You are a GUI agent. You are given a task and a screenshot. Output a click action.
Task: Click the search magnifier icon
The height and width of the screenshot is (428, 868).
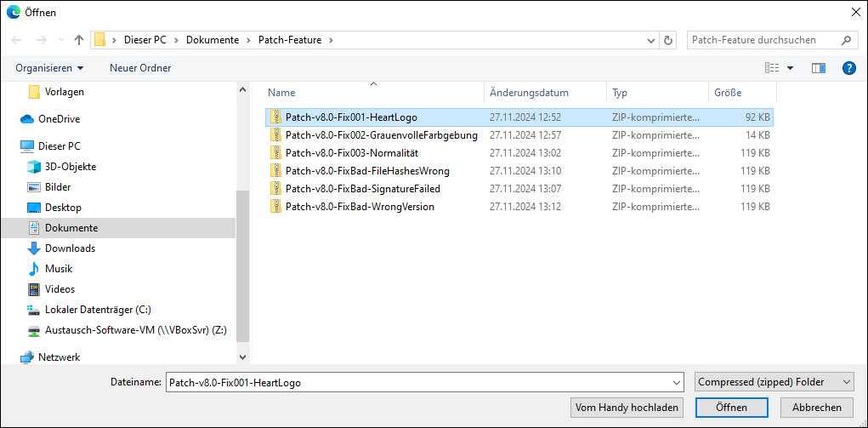point(845,40)
